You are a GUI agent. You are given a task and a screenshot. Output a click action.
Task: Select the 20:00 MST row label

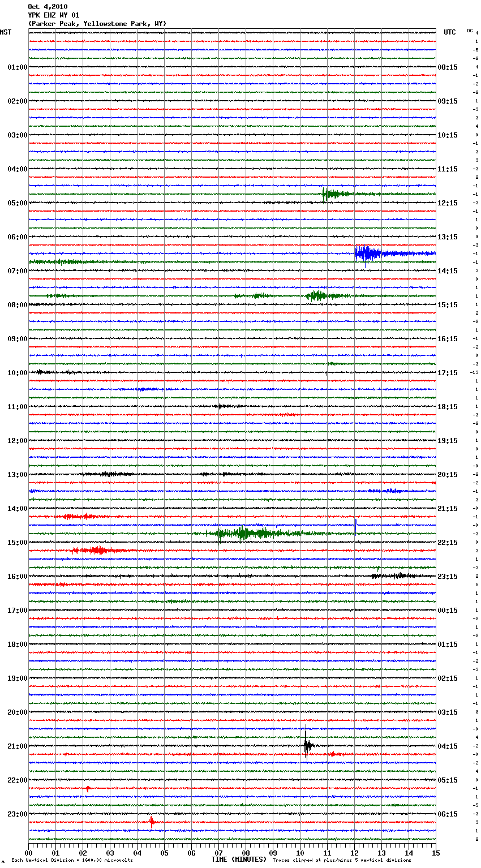[x=18, y=712]
